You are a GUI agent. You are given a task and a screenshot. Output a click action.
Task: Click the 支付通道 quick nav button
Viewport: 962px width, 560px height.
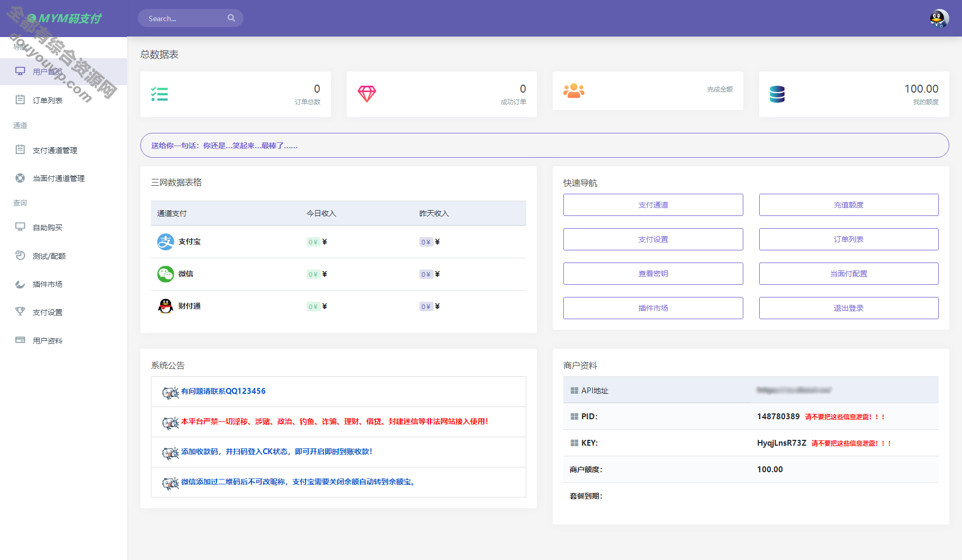pos(653,205)
